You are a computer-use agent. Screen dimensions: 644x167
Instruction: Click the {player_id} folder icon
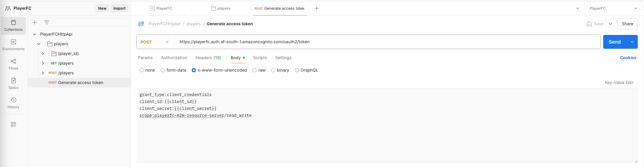point(54,54)
